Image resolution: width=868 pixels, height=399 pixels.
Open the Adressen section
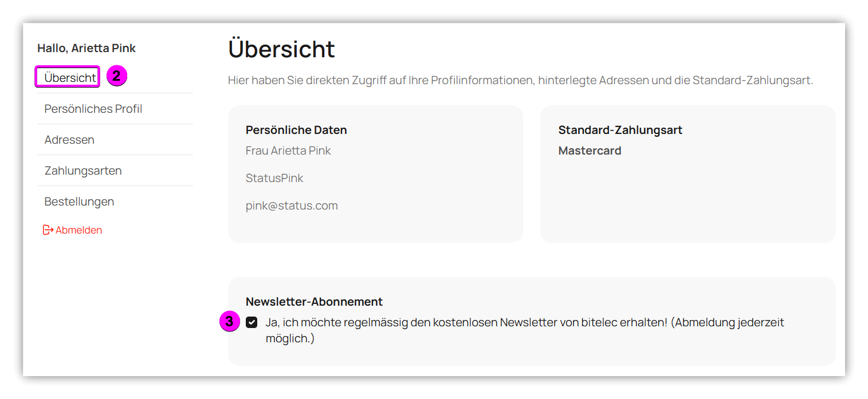(x=69, y=140)
